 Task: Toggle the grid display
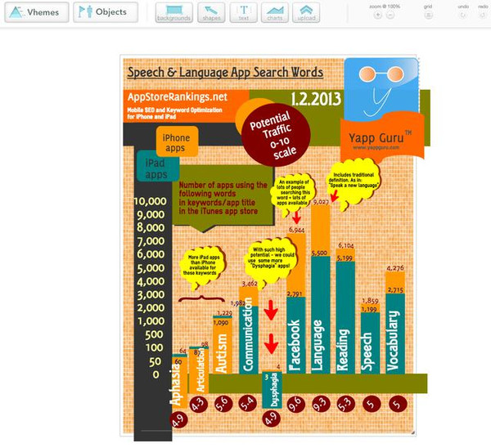click(x=428, y=16)
